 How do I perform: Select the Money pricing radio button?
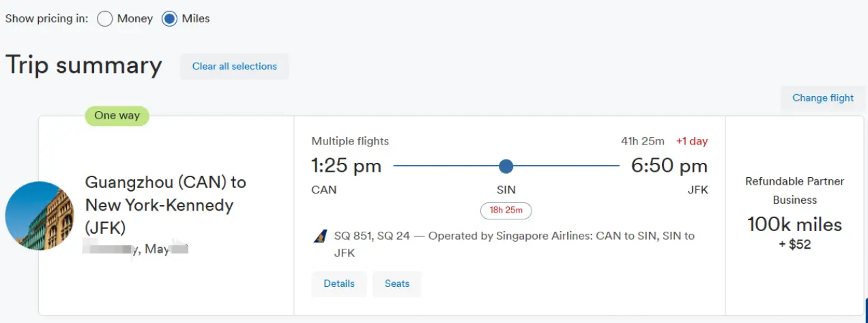(x=104, y=18)
